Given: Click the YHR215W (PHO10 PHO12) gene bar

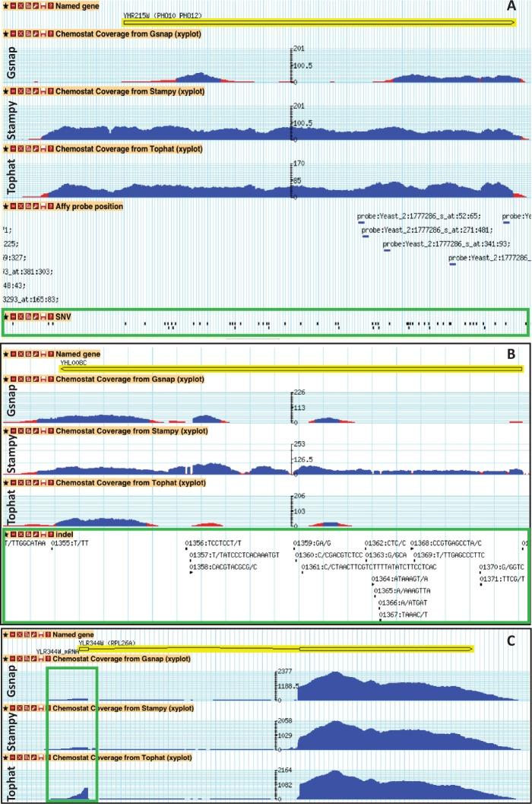Looking at the screenshot, I should tap(319, 23).
